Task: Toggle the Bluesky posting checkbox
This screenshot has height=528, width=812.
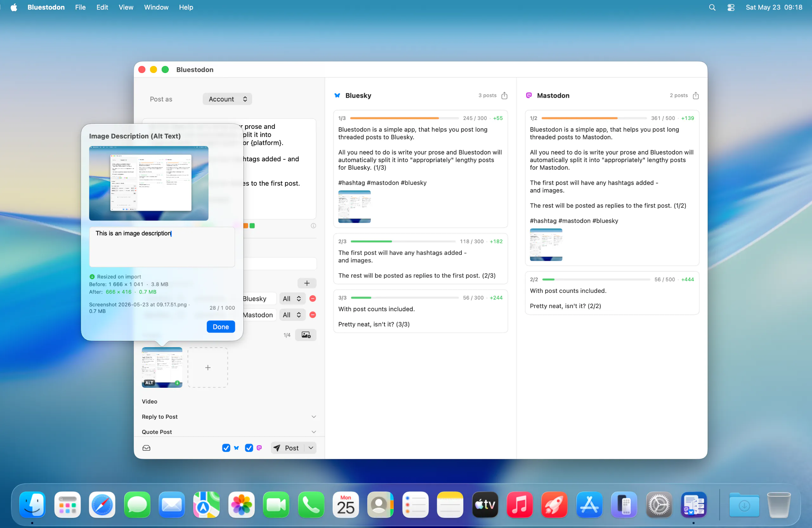Action: (x=226, y=448)
